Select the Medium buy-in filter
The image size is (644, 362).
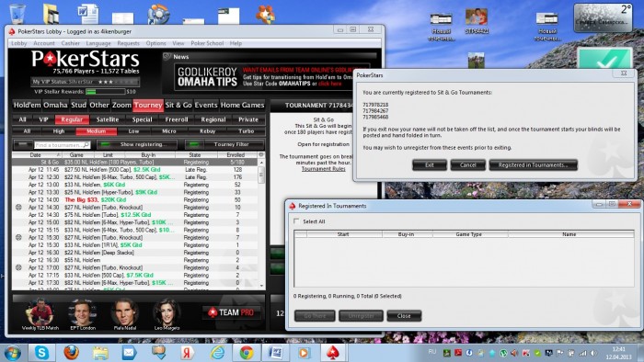coord(96,131)
